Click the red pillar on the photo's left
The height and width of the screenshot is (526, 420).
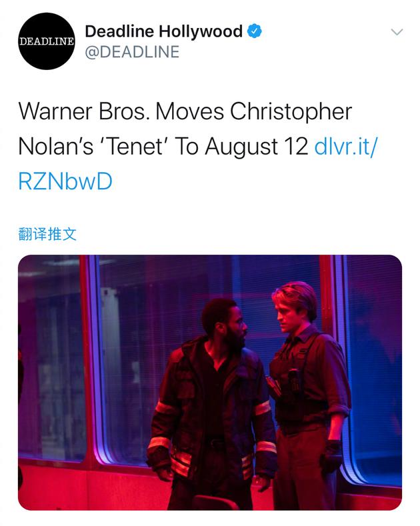pyautogui.click(x=90, y=360)
